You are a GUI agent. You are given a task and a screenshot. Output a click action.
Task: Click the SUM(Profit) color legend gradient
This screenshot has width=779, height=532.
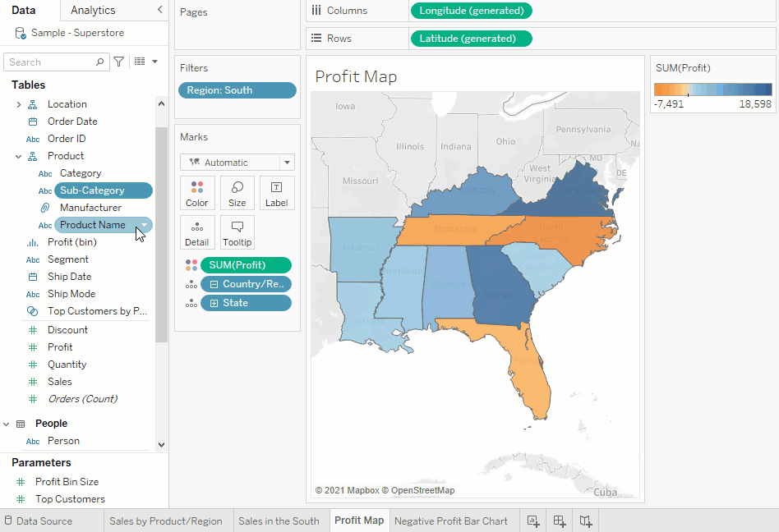pos(712,89)
